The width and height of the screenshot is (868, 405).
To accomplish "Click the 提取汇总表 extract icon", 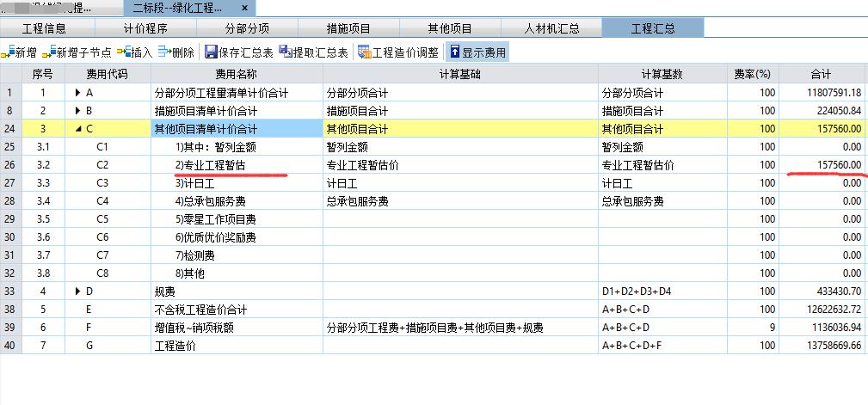I will click(x=286, y=52).
